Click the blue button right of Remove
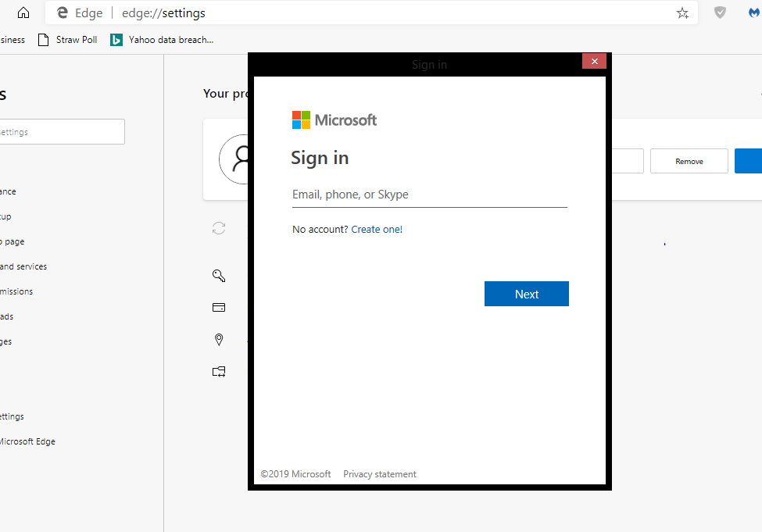This screenshot has height=532, width=762. (749, 161)
